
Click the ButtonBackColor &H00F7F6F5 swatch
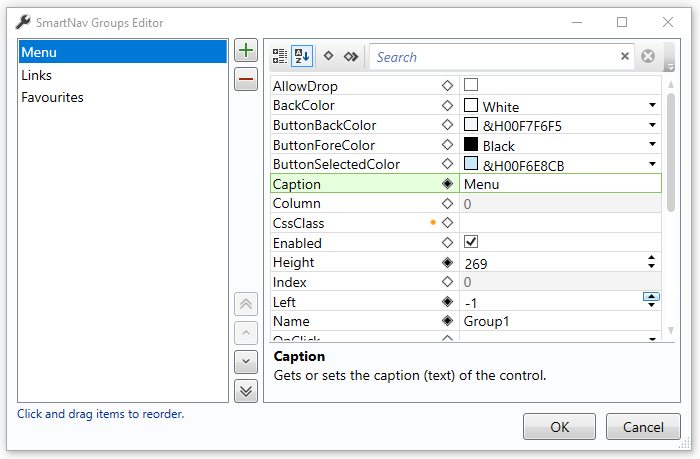click(x=471, y=124)
